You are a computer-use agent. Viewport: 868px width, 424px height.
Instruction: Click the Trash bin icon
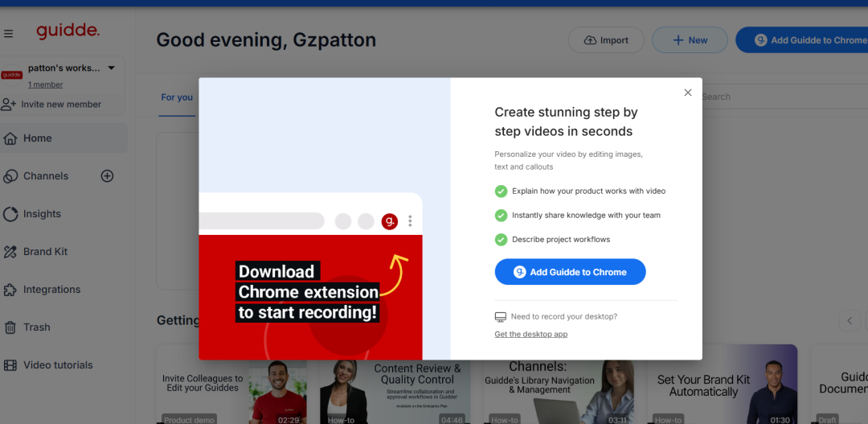click(x=10, y=327)
